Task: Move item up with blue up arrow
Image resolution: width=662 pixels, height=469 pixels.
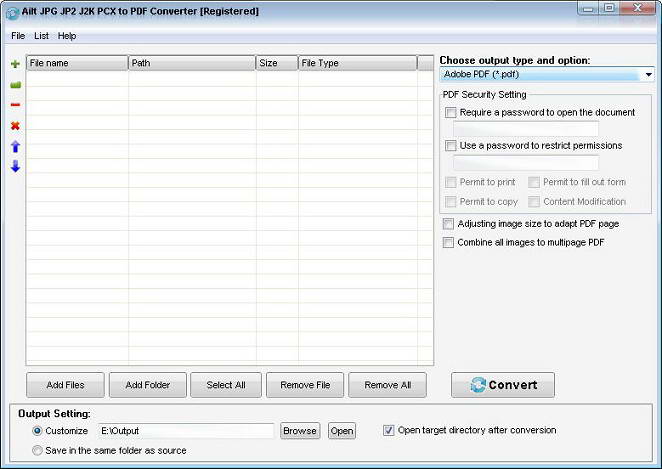Action: pos(15,147)
